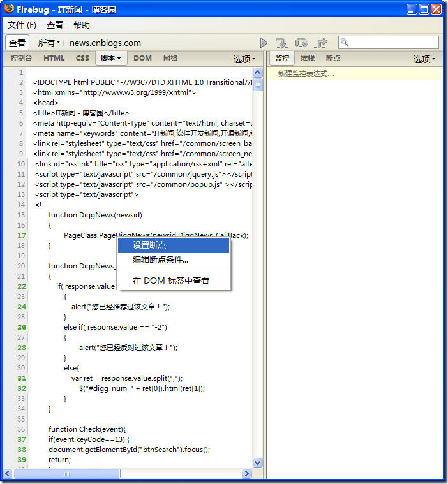Toggle breakpoint on line number 37
448x484 pixels.
click(x=21, y=439)
